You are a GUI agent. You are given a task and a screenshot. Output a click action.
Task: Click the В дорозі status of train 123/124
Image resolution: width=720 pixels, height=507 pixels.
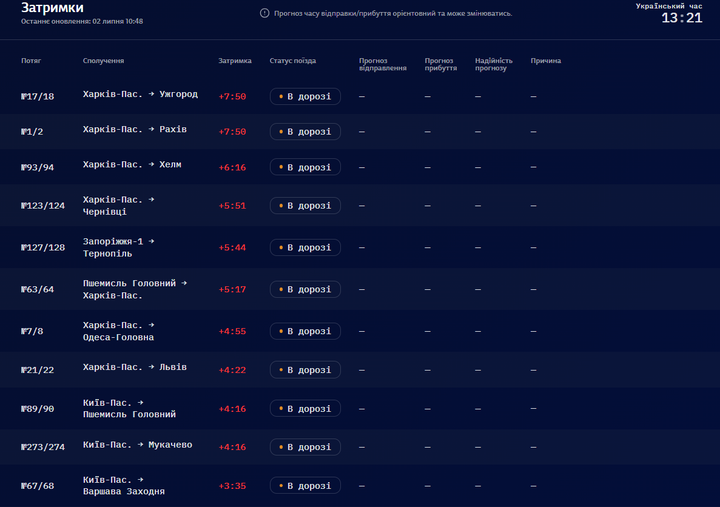point(305,206)
